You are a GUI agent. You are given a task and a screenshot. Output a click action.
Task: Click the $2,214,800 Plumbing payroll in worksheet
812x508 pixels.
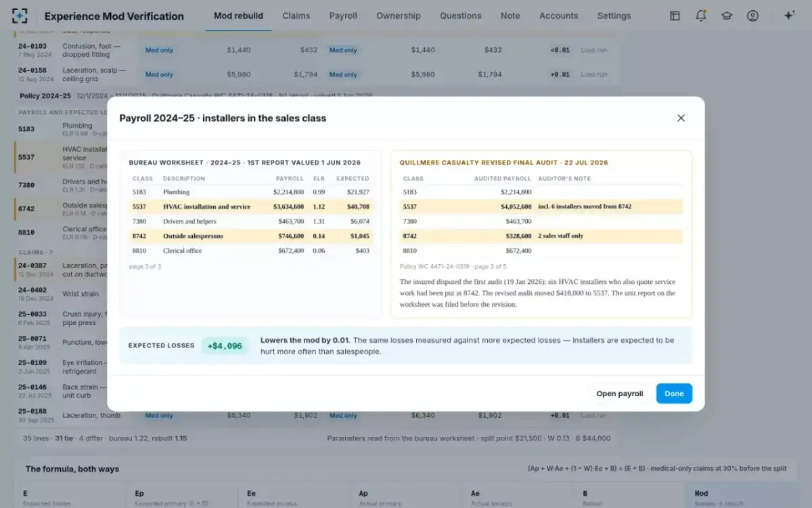coord(288,192)
